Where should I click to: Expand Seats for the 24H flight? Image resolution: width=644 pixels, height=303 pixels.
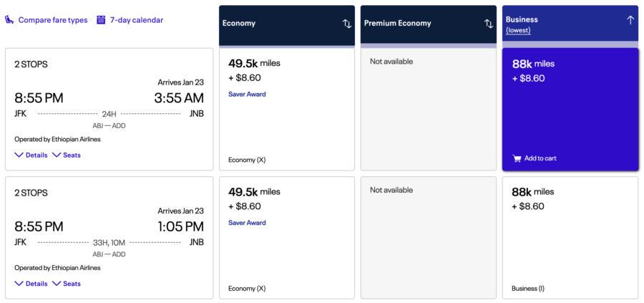(x=66, y=155)
